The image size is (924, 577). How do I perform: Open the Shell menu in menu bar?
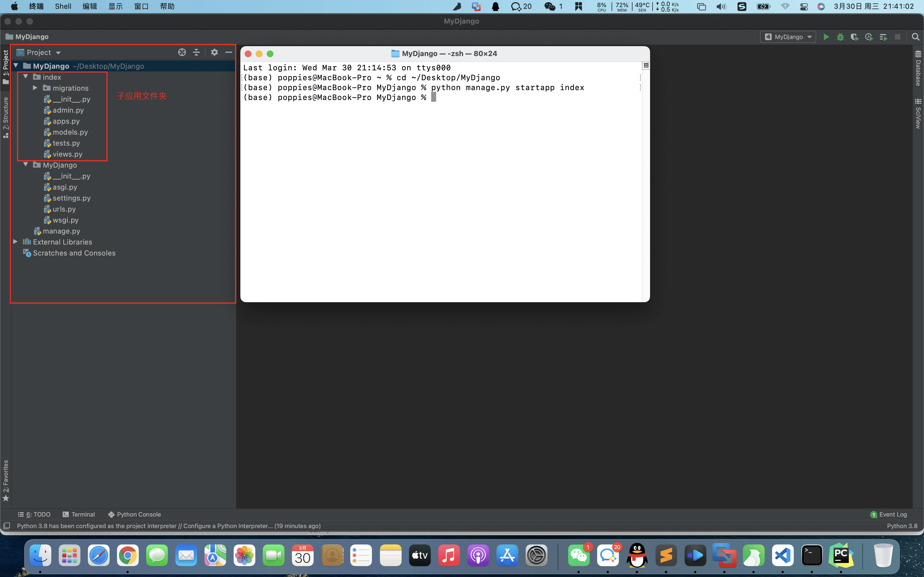63,7
